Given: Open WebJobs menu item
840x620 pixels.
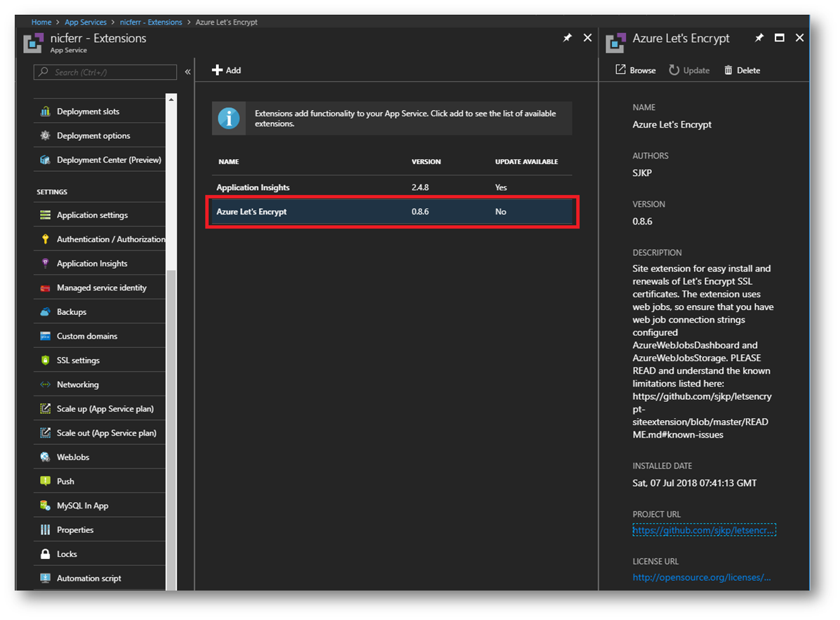Looking at the screenshot, I should pos(100,457).
